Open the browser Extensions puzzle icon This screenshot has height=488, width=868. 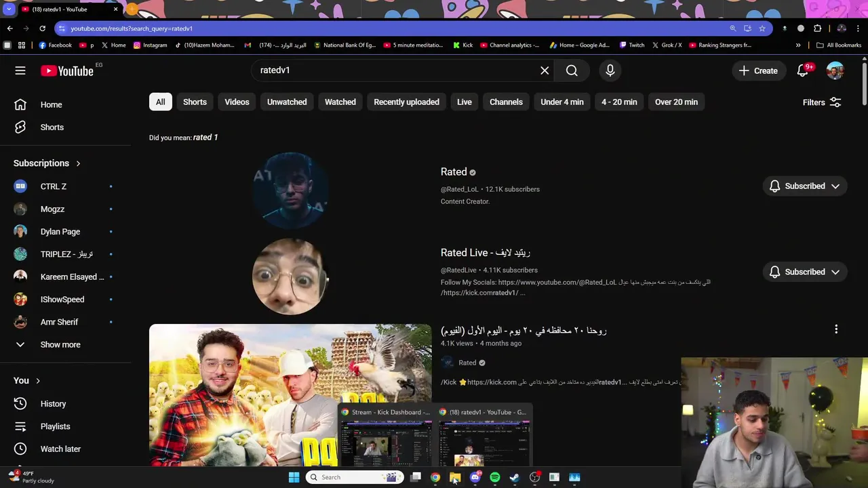coord(817,28)
